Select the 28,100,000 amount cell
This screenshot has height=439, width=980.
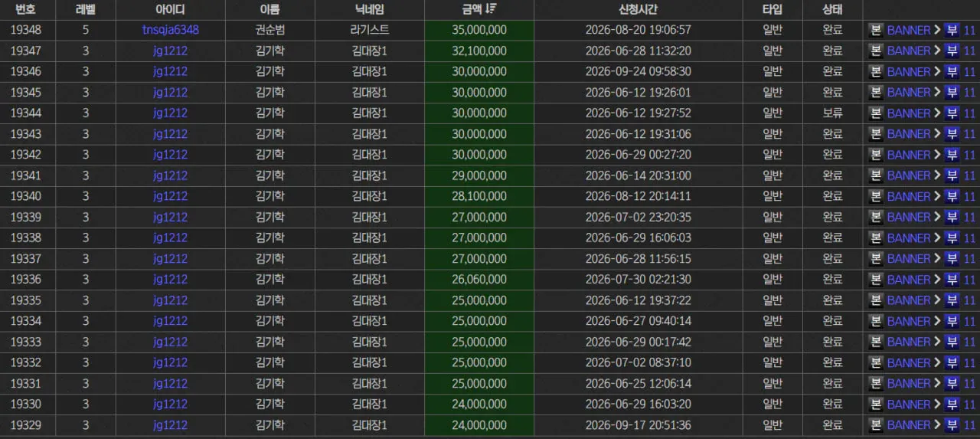(x=479, y=196)
